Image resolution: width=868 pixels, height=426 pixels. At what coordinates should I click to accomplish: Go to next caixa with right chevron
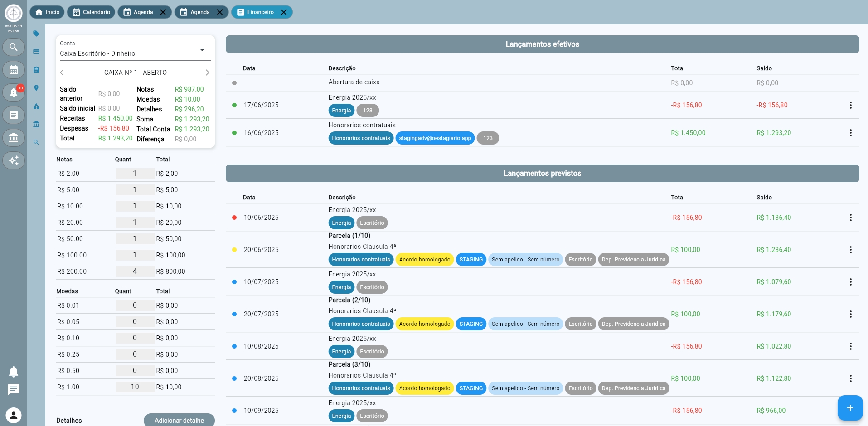(207, 73)
